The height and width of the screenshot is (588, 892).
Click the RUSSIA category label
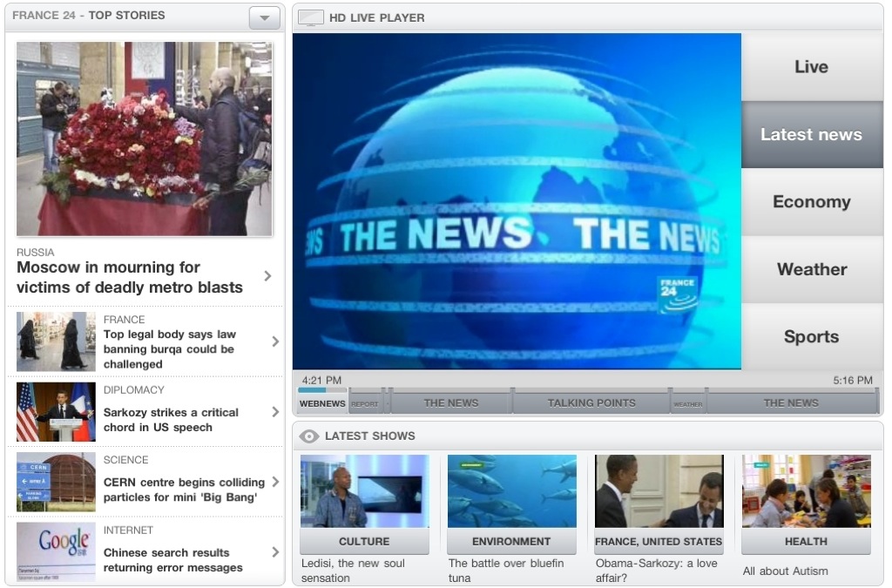pos(35,253)
